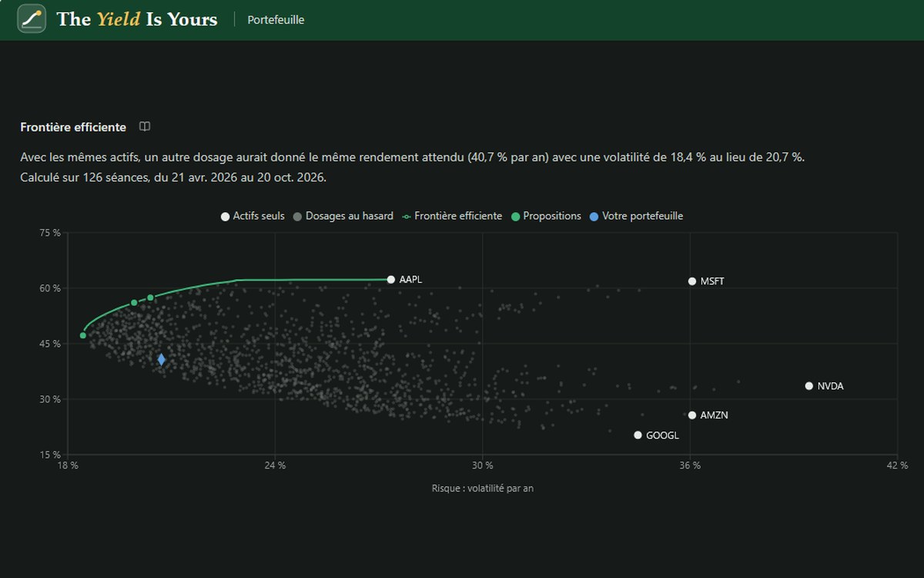Select the AAPL data point on the chart
This screenshot has height=578, width=924.
[391, 280]
